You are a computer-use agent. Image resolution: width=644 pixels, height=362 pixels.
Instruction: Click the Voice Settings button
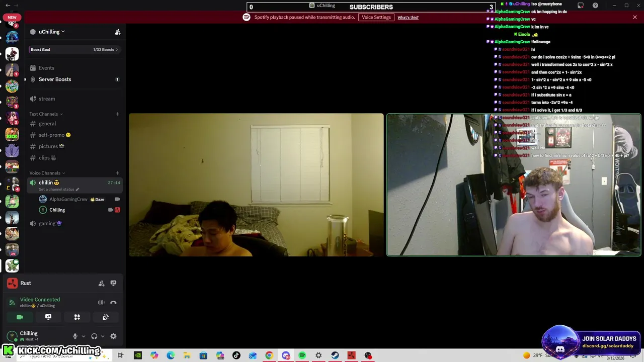point(376,17)
